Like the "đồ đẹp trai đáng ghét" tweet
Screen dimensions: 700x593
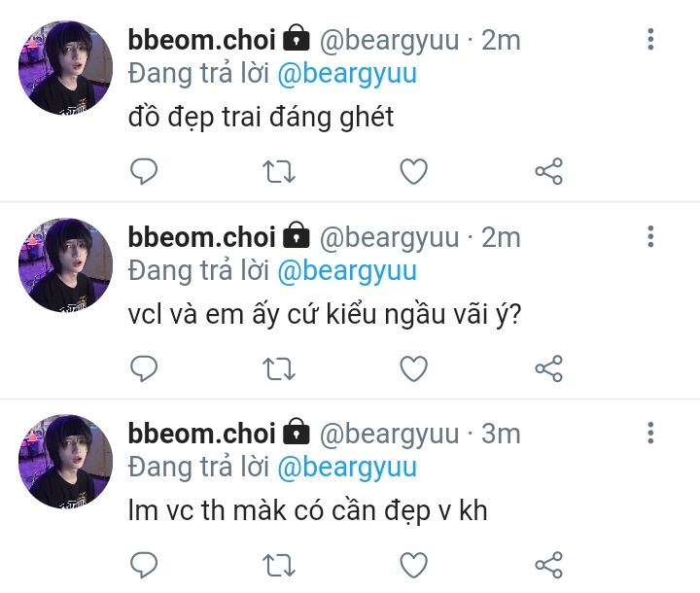click(x=414, y=172)
